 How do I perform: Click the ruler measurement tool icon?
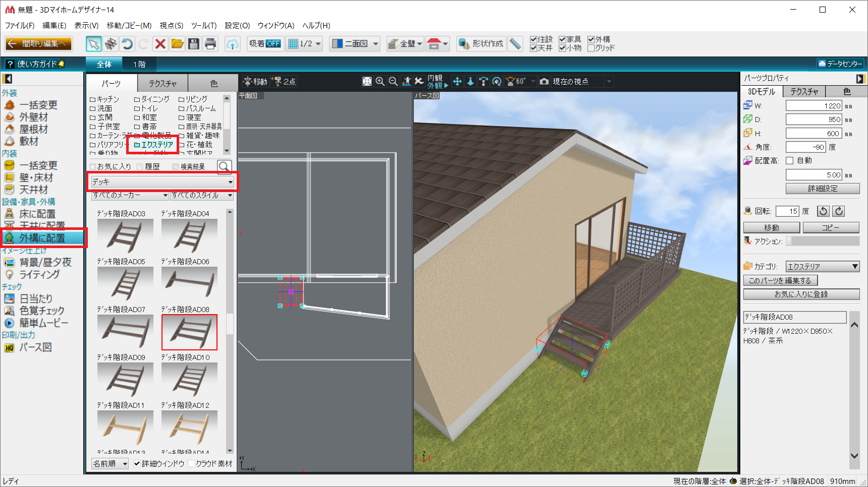point(515,44)
